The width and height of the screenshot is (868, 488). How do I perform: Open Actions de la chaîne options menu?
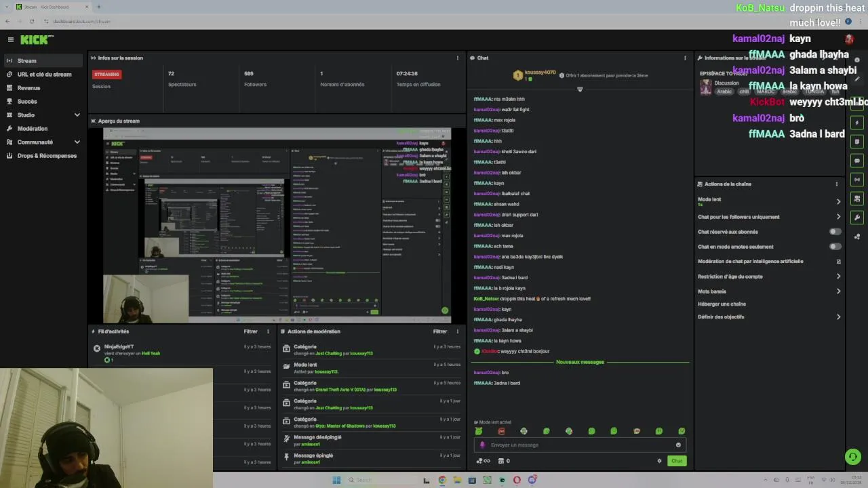pos(836,184)
